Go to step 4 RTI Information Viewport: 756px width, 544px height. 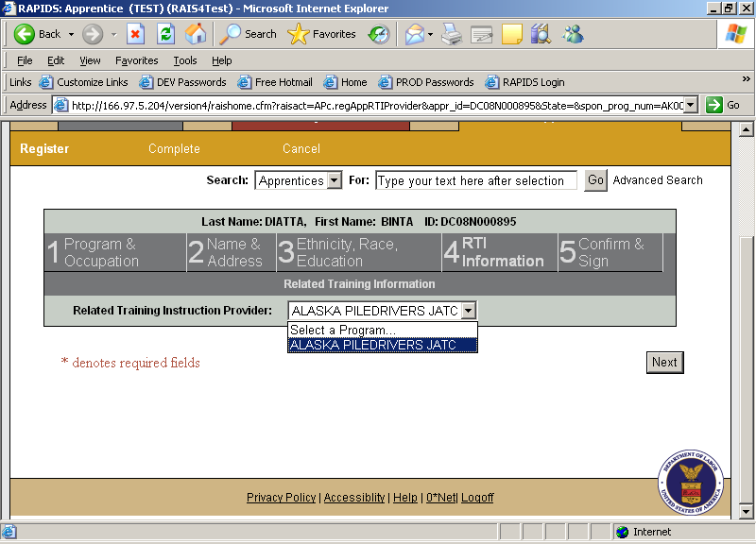tap(500, 252)
